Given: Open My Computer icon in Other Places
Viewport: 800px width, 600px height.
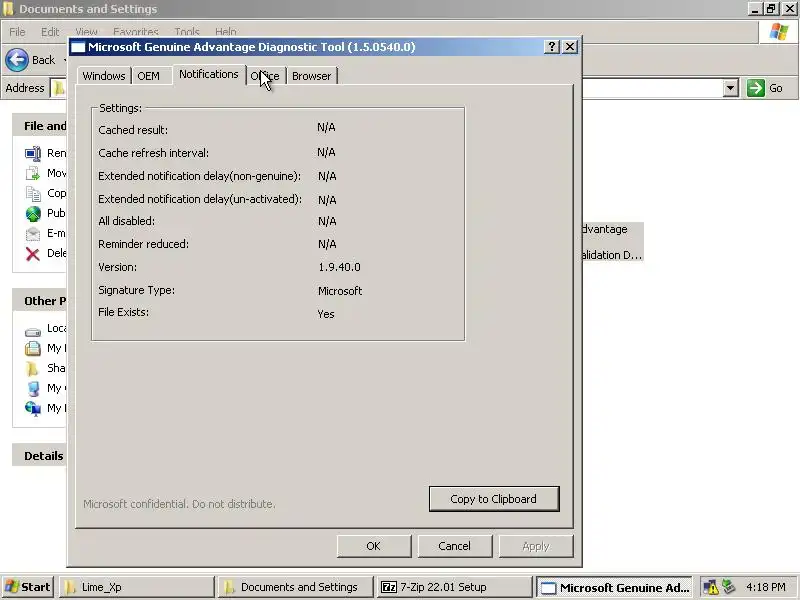Looking at the screenshot, I should (x=33, y=389).
